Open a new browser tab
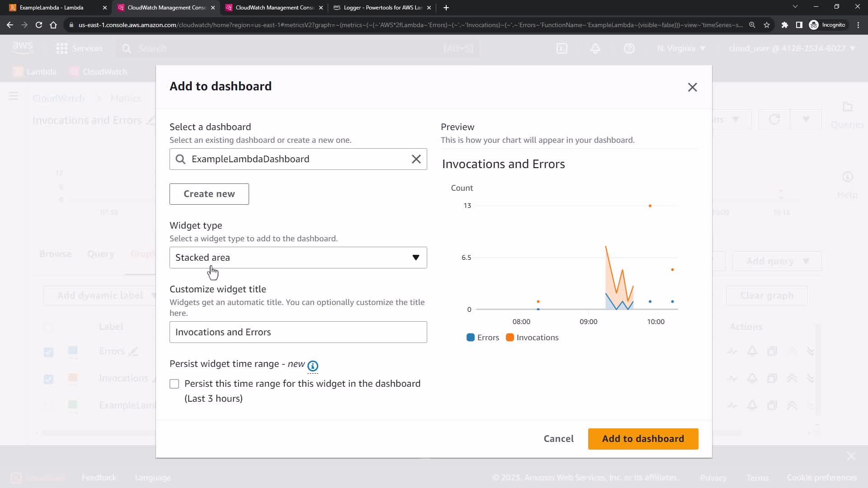868x488 pixels. [x=446, y=8]
